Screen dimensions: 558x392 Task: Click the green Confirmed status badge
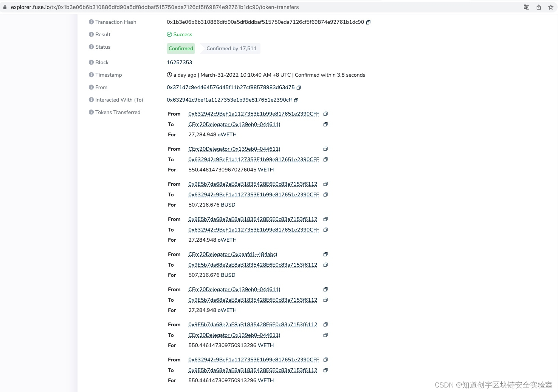(181, 48)
